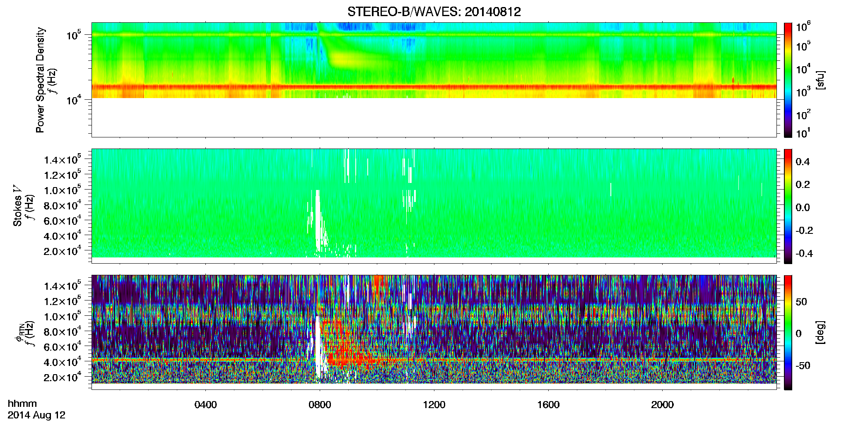Image resolution: width=868 pixels, height=447 pixels.
Task: Click the 2.0×10^4 frequency tick of Stokes V panel
Action: [63, 251]
